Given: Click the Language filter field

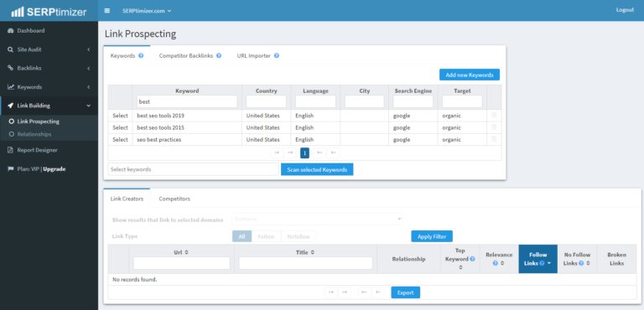Looking at the screenshot, I should (x=315, y=101).
